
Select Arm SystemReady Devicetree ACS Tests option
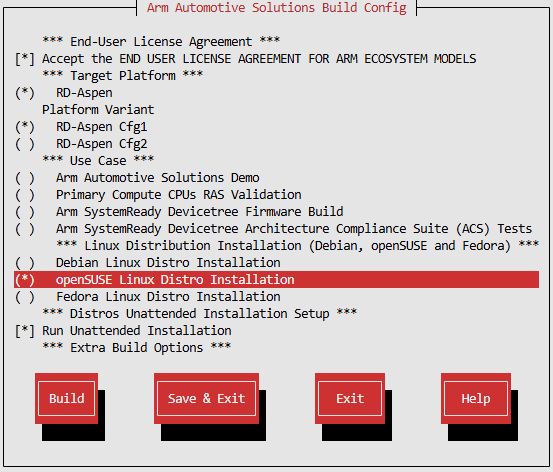[x=25, y=229]
